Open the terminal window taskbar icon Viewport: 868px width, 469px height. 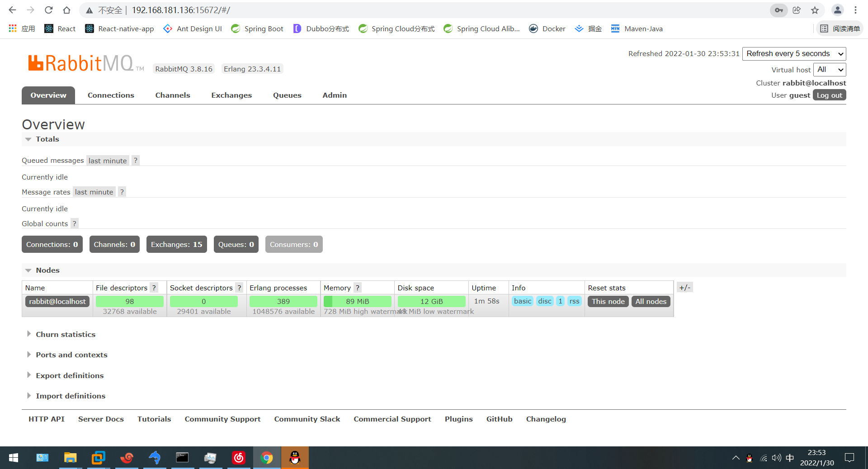click(182, 458)
